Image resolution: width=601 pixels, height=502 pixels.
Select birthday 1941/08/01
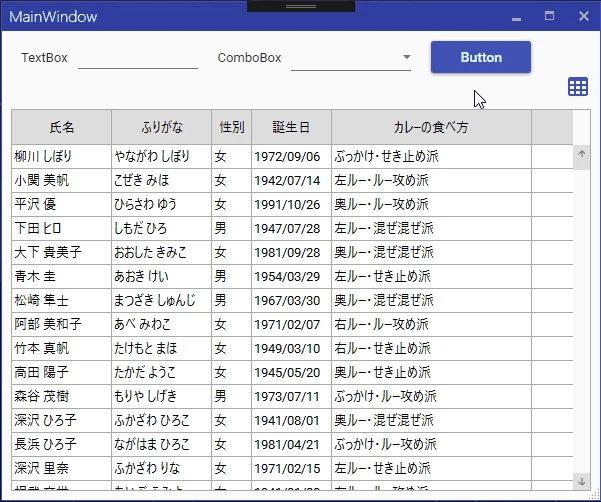point(291,420)
